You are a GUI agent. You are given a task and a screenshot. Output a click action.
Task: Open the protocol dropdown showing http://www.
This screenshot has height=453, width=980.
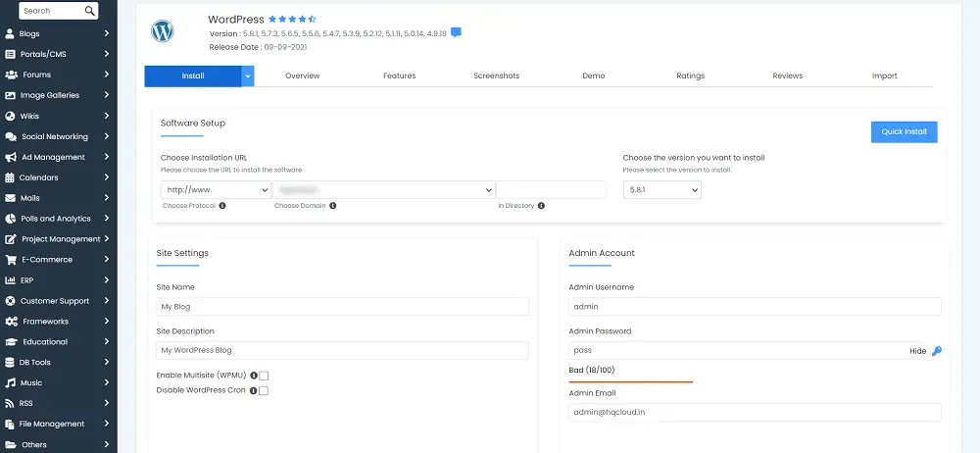[217, 190]
